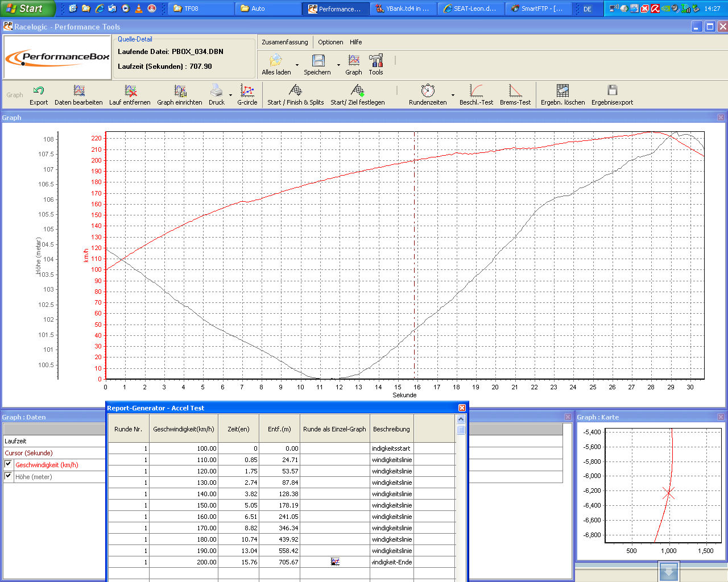This screenshot has height=582, width=728.
Task: Open Daten bearbeiten tool
Action: click(x=78, y=94)
